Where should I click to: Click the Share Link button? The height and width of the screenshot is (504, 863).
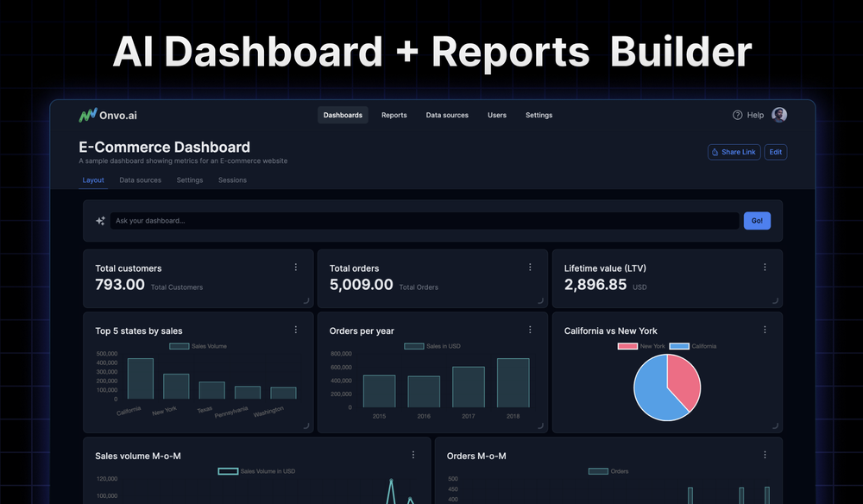click(733, 152)
